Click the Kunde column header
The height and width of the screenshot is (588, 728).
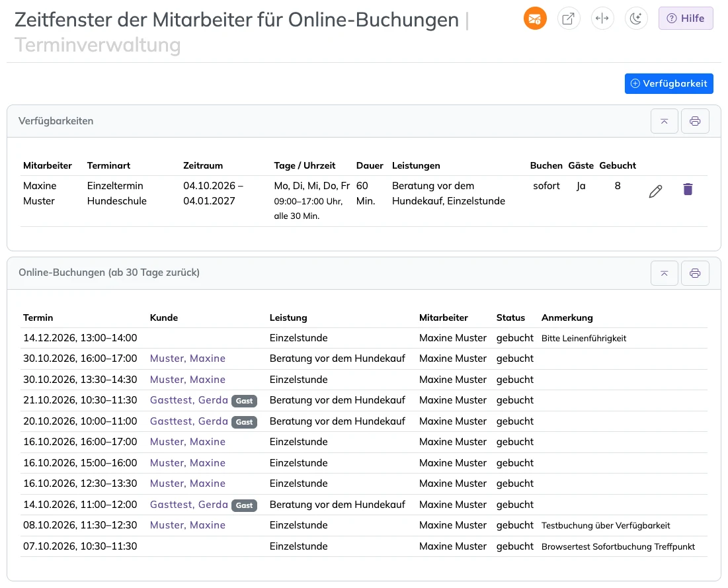tap(163, 317)
